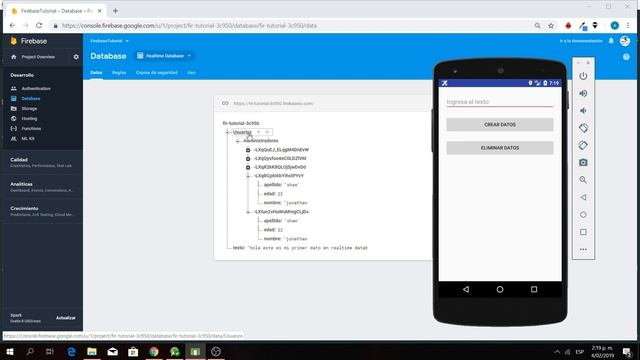Open Chrome from the taskbar
Screen dimensions: 640x360
154,351
